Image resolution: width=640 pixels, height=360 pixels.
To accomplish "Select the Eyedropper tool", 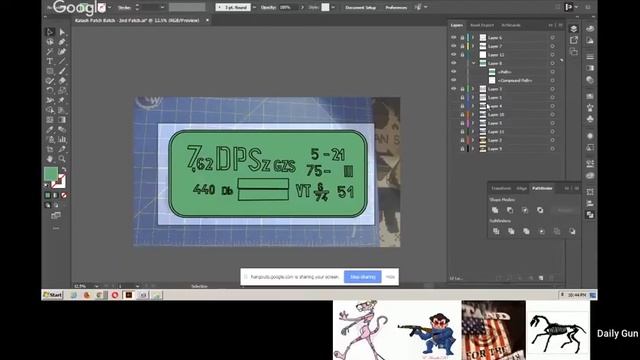I will click(50, 130).
